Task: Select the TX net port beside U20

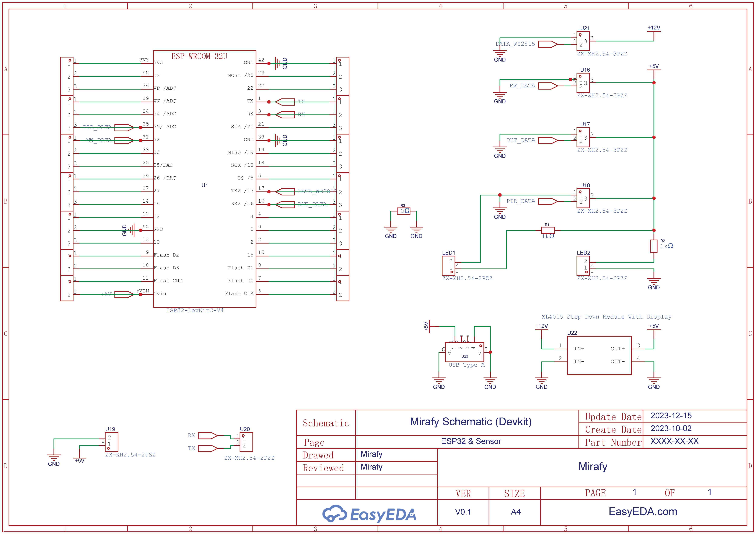Action: 208,448
